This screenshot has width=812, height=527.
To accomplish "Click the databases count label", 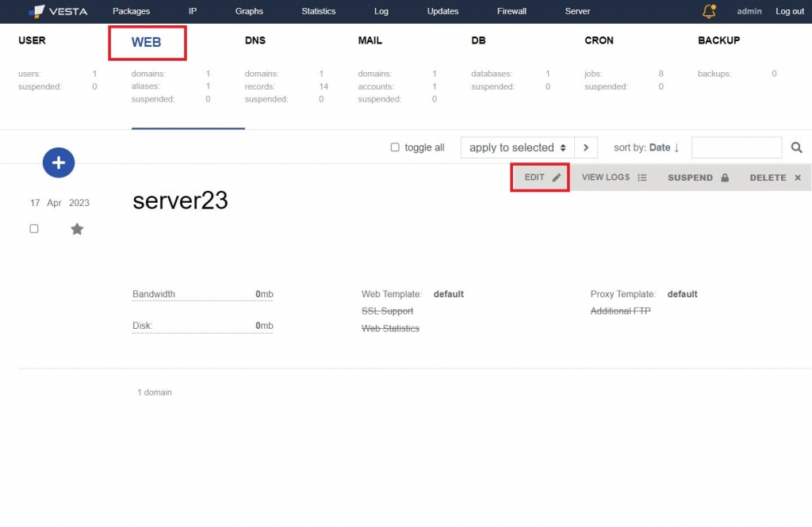I will point(492,74).
